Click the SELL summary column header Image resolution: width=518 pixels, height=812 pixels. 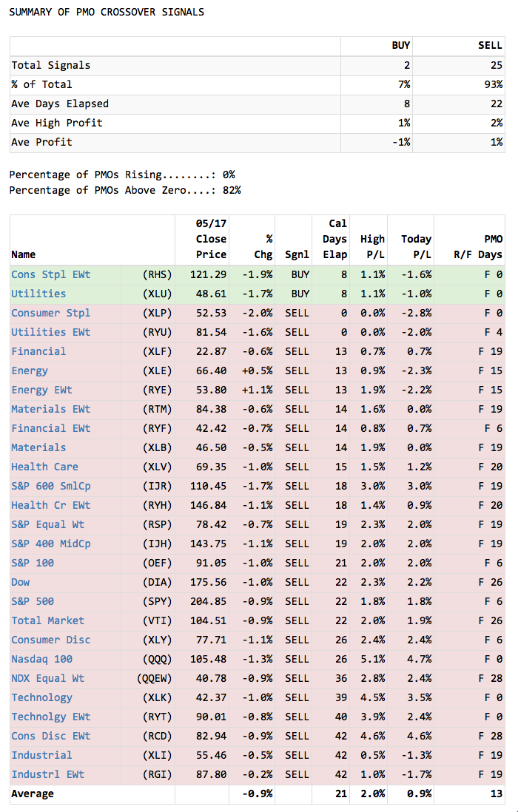click(490, 46)
